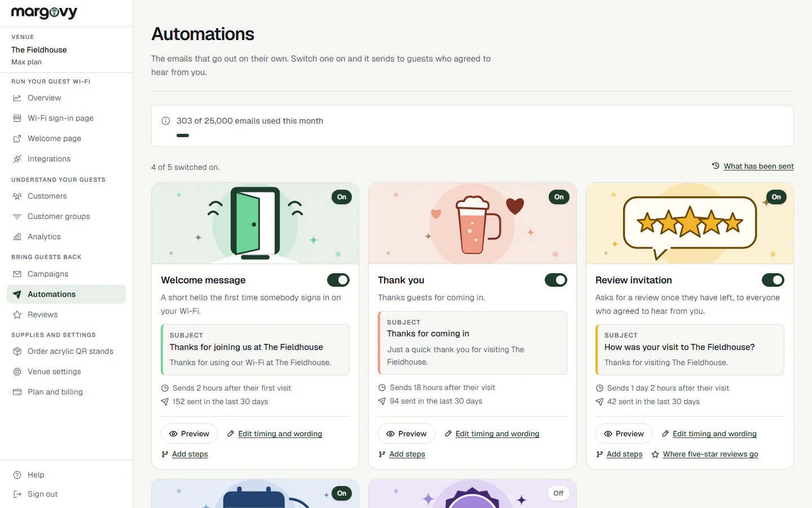Click the Analytics bar-chart icon

pos(17,237)
